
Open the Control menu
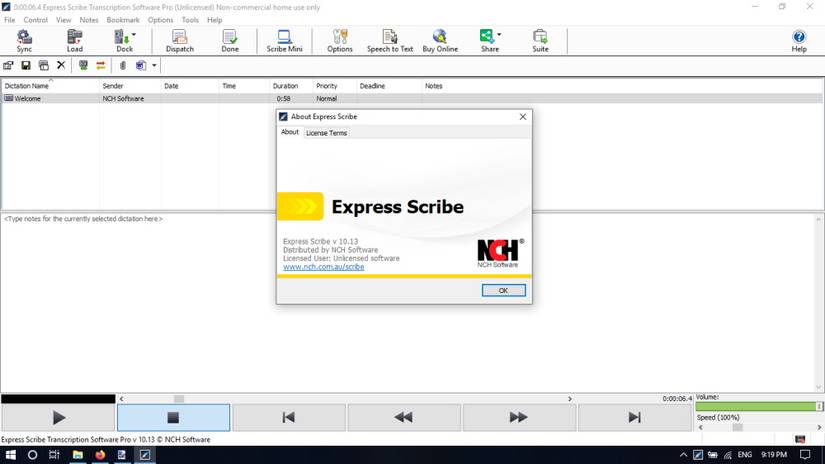(35, 20)
